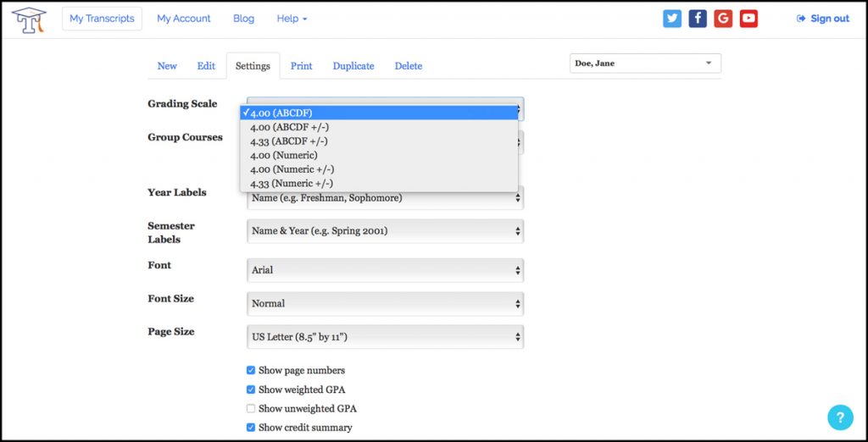The image size is (868, 442).
Task: Open the Semester Labels dropdown
Action: tap(386, 231)
